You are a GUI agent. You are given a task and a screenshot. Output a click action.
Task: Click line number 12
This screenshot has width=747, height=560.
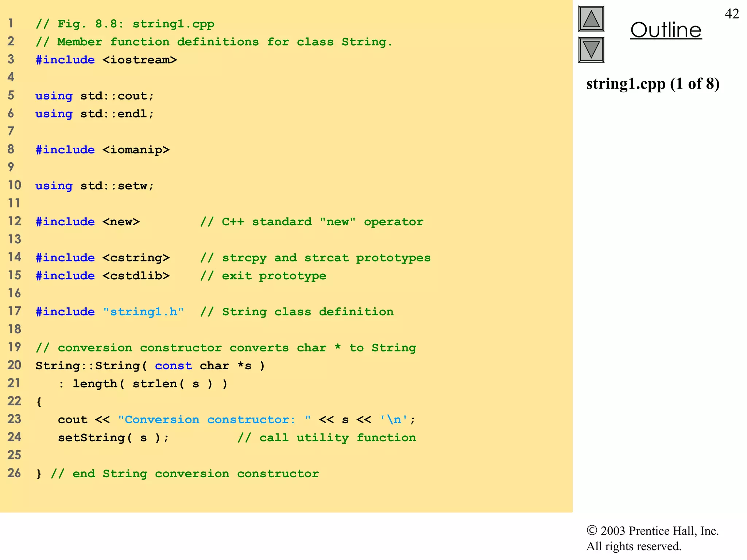pyautogui.click(x=14, y=221)
